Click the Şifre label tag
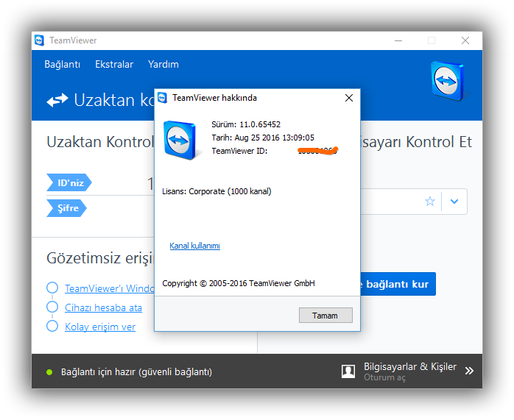 tap(66, 208)
